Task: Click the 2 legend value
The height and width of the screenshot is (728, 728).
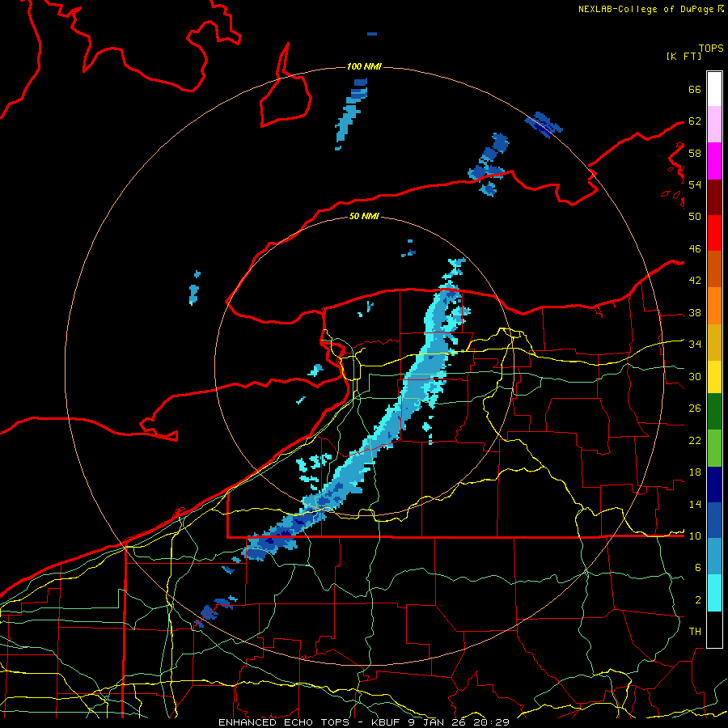Action: pyautogui.click(x=698, y=599)
